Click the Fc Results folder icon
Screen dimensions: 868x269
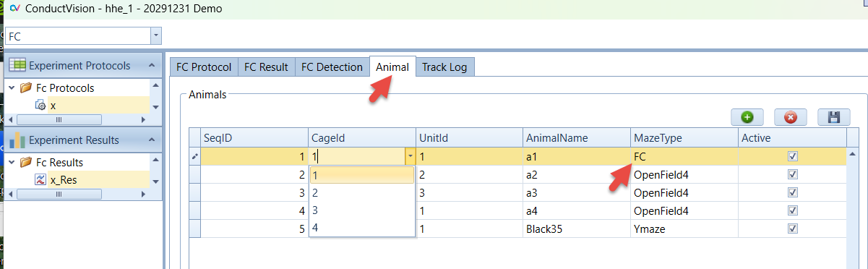pyautogui.click(x=27, y=162)
